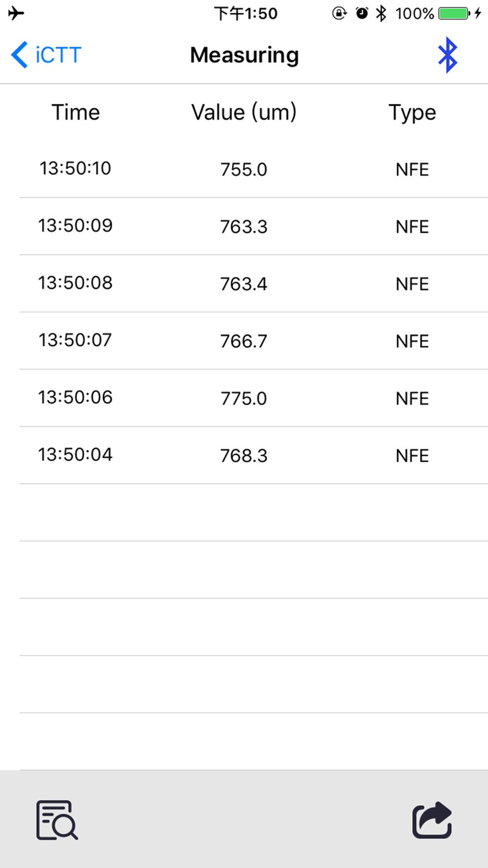Viewport: 488px width, 868px height.
Task: Tap the alarm clock status icon
Action: pos(362,13)
